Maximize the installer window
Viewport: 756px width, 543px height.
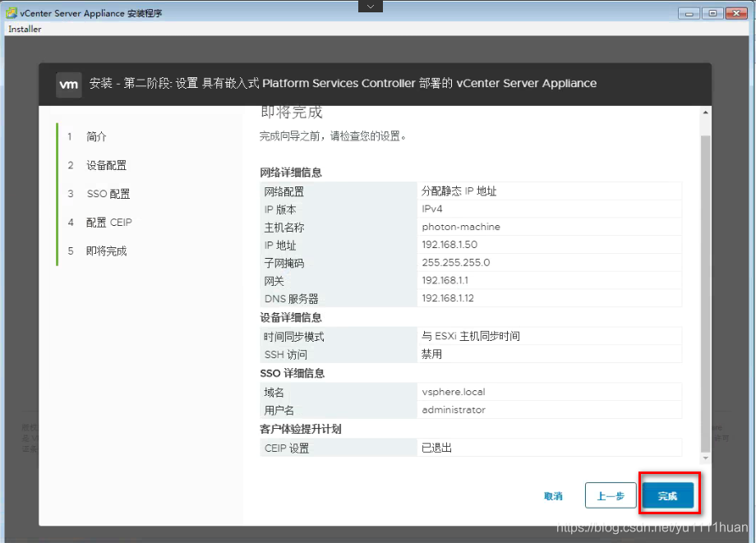[712, 13]
